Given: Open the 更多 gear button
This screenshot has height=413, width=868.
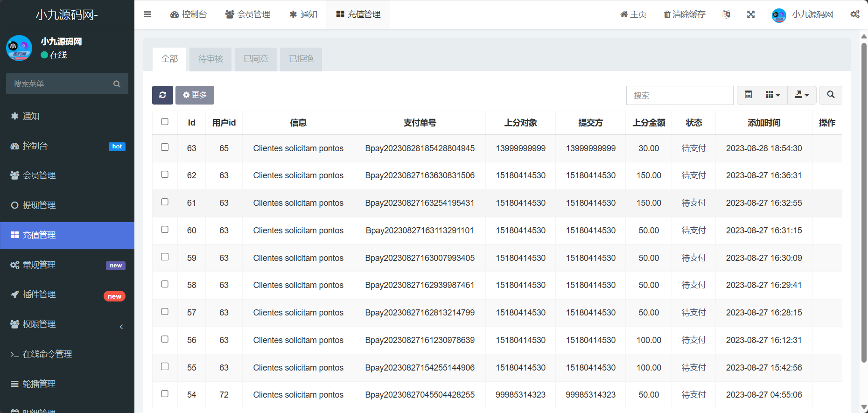Looking at the screenshot, I should click(x=195, y=95).
